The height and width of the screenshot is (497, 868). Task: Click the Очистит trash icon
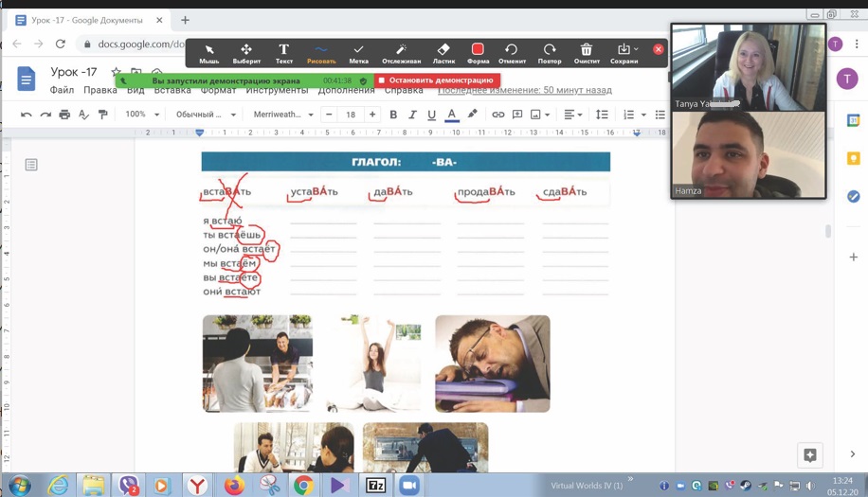[x=587, y=53]
